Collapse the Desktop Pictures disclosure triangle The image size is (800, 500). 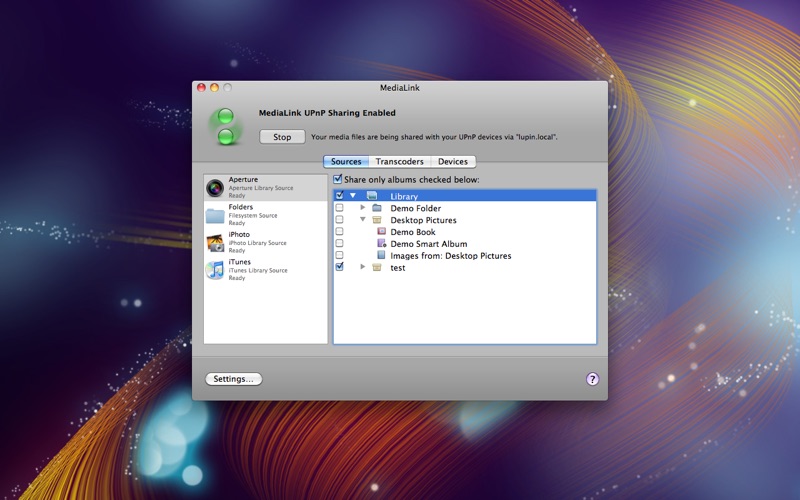[x=363, y=220]
